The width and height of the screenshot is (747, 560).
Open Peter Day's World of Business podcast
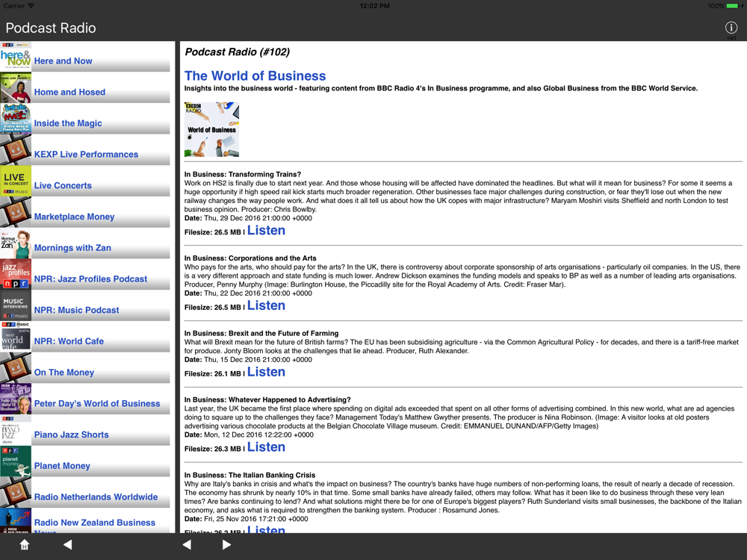[96, 403]
